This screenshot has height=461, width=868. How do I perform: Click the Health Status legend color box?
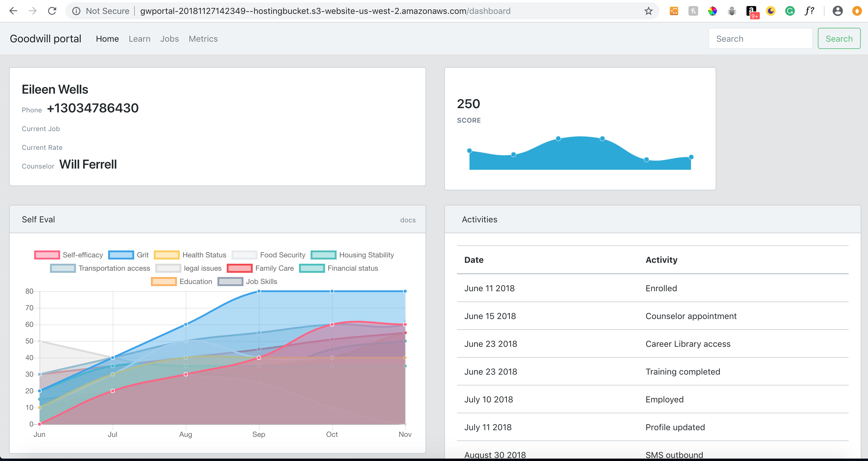167,255
